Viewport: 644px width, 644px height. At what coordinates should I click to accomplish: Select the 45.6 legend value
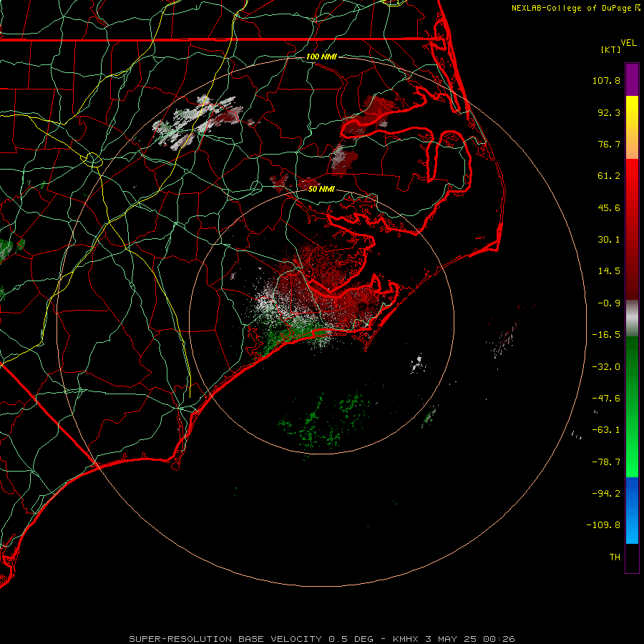click(609, 208)
